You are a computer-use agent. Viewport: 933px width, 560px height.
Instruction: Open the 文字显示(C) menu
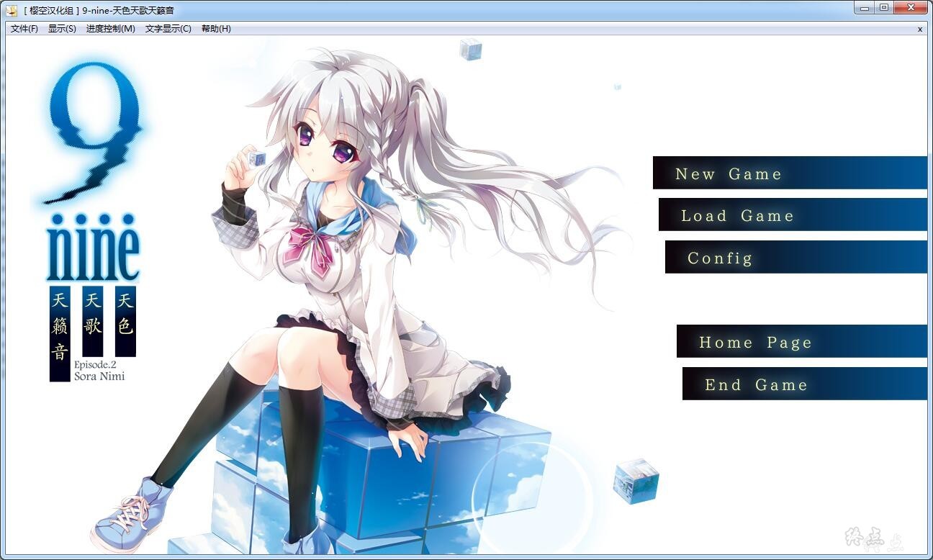point(168,29)
